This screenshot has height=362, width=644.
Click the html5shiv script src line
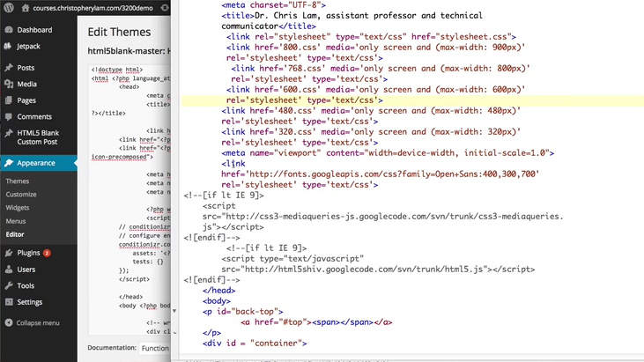378,270
